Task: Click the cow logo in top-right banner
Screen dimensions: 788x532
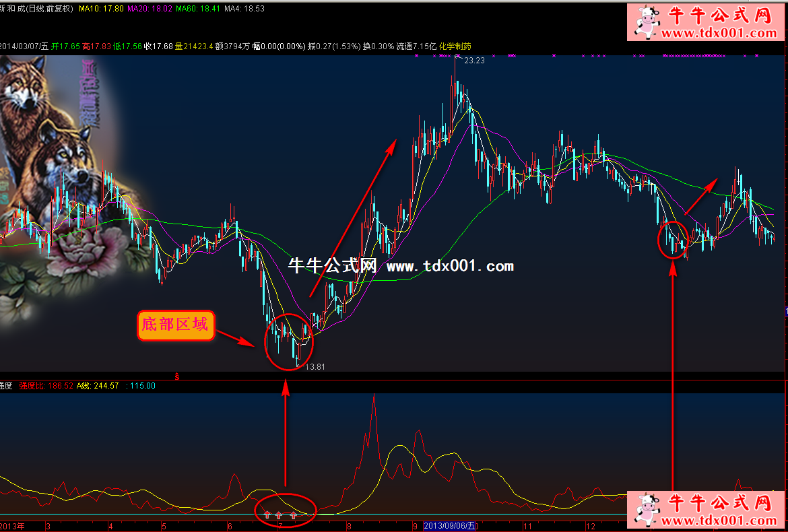Action: coord(648,22)
